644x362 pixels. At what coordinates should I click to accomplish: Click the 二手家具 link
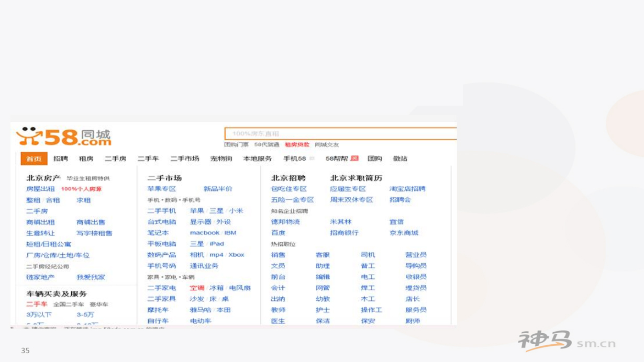point(162,299)
